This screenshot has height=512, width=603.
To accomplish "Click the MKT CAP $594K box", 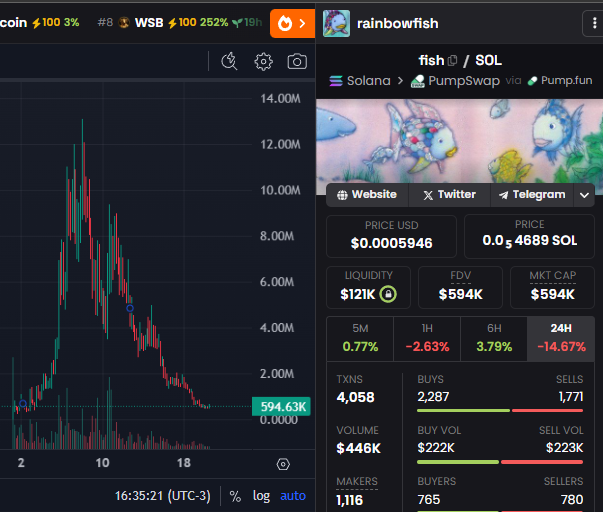I will (x=552, y=287).
